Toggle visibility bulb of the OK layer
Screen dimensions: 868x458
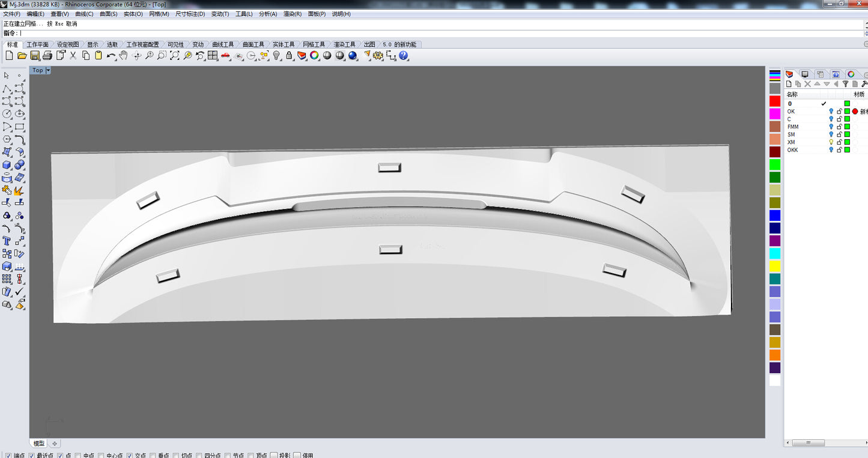pyautogui.click(x=831, y=112)
